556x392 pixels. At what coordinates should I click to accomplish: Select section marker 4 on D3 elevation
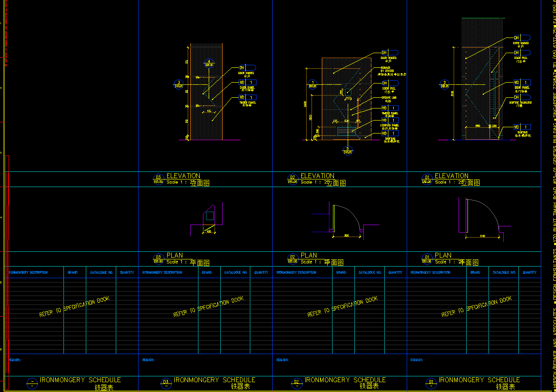pos(208,63)
